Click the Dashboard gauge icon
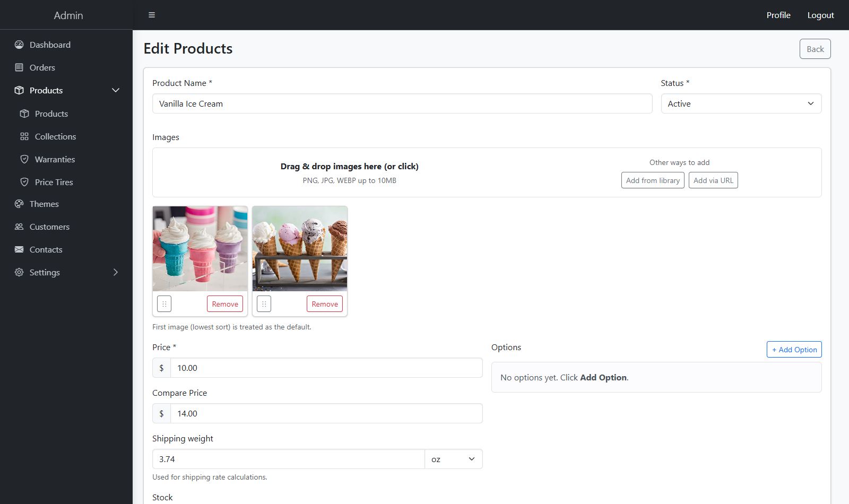This screenshot has width=849, height=504. click(x=19, y=45)
